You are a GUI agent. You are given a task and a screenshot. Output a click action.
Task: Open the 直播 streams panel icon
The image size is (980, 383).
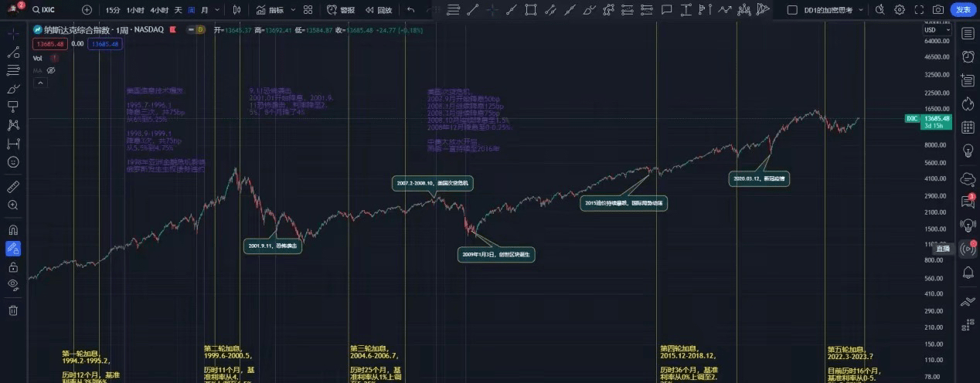pos(968,249)
